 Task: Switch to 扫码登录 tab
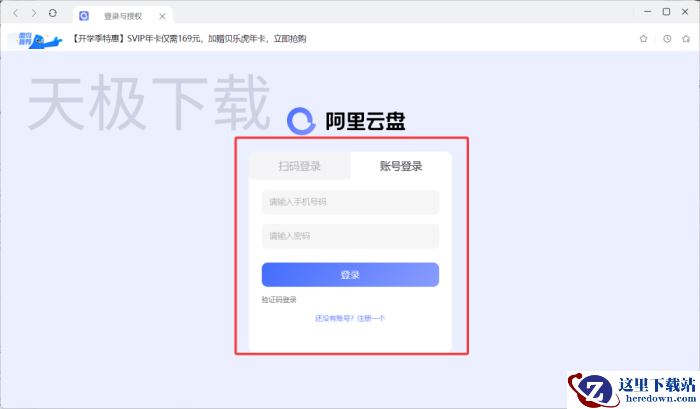(300, 166)
